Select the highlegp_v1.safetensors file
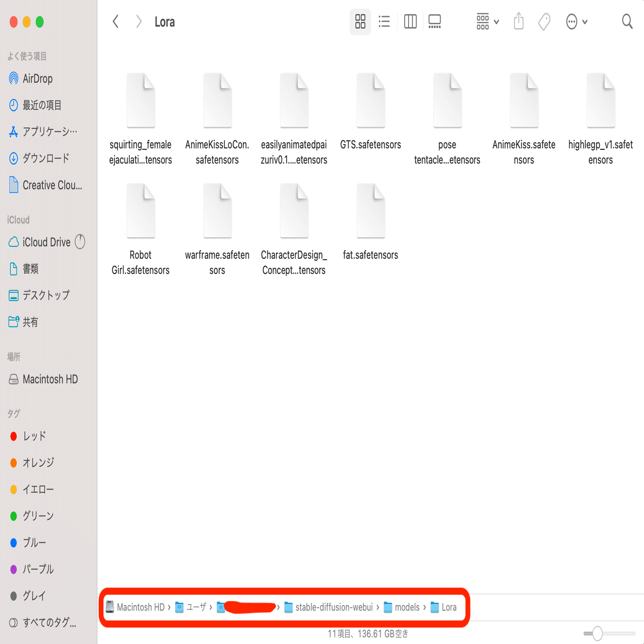Viewport: 644px width, 644px height. [x=601, y=119]
